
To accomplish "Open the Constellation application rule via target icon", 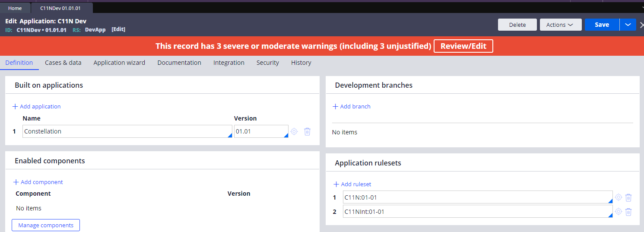I will (294, 132).
